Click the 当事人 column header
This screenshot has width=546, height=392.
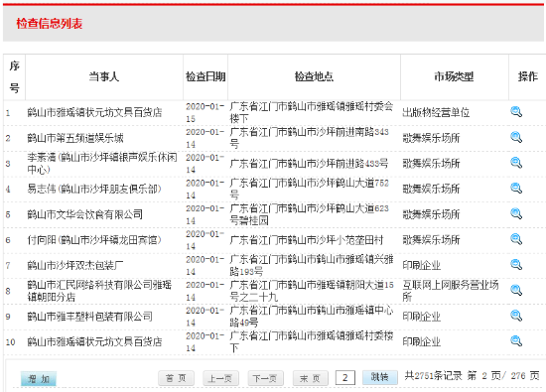(x=104, y=77)
